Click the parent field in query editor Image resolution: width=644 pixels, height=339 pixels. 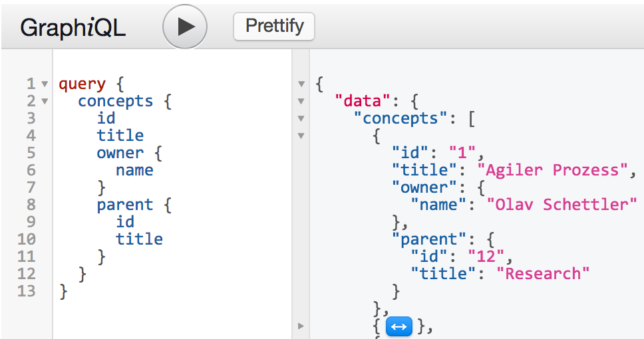coord(125,204)
